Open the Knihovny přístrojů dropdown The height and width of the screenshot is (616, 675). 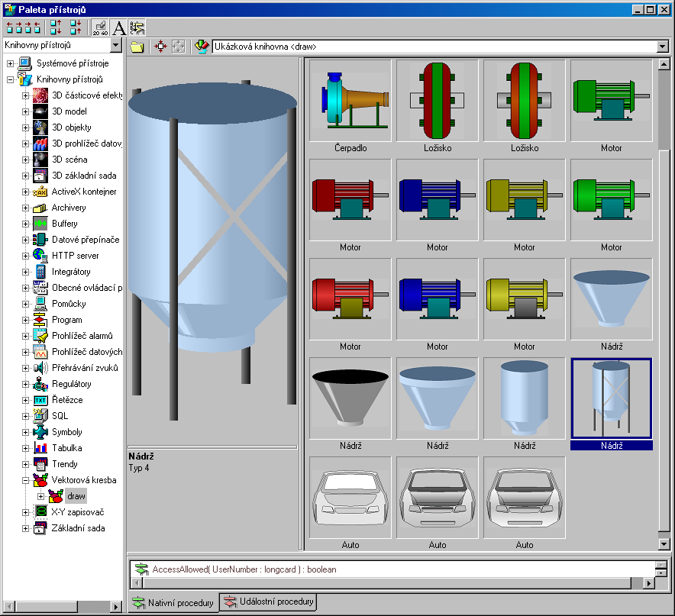[x=117, y=46]
